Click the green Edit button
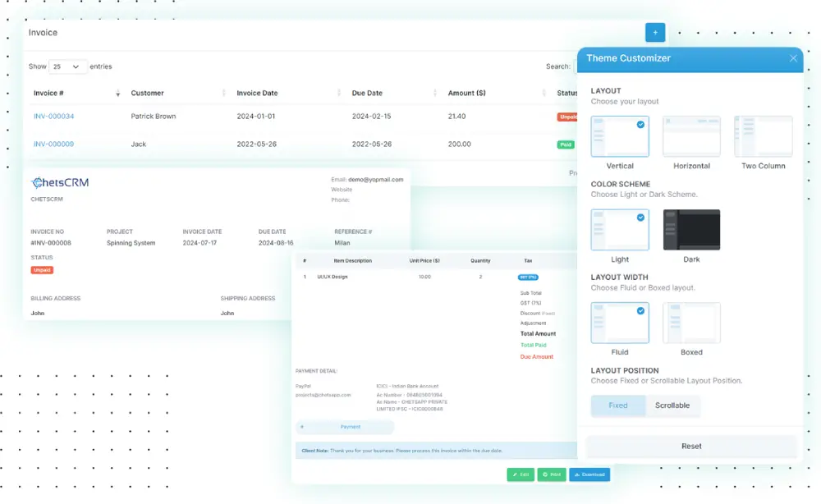The image size is (821, 504). pos(521,474)
